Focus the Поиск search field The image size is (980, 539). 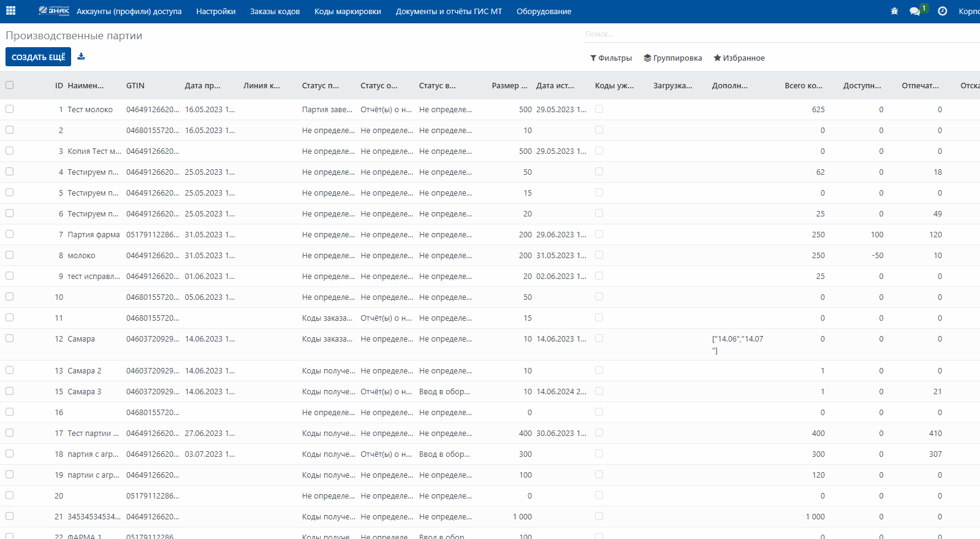click(778, 34)
